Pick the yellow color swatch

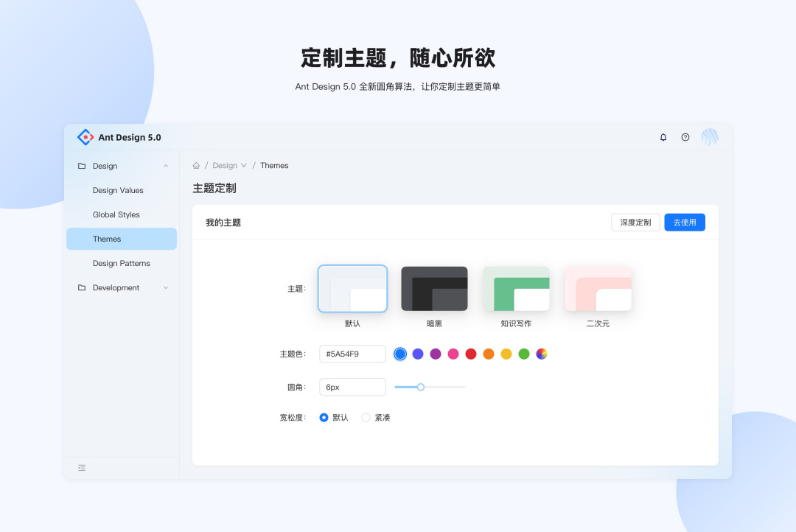pyautogui.click(x=506, y=354)
